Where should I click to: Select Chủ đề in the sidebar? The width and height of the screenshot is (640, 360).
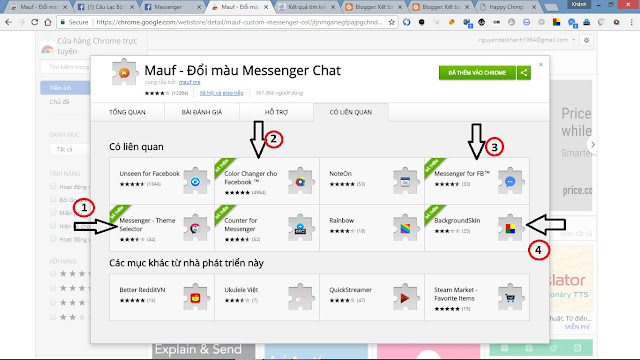click(x=59, y=102)
